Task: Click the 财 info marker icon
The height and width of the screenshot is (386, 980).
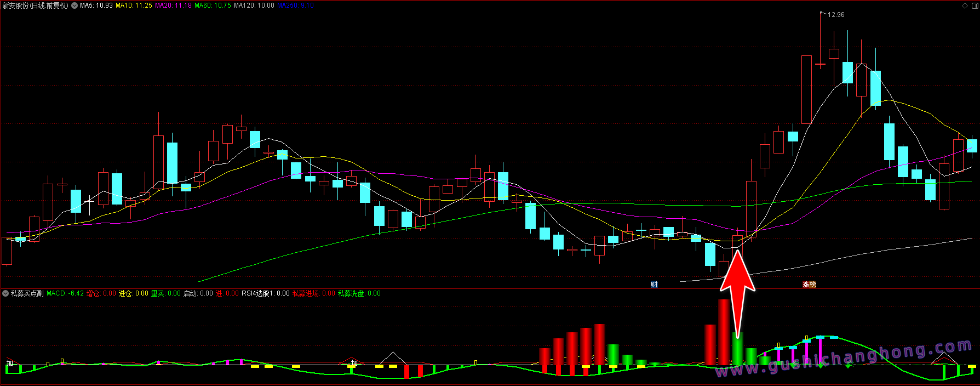Action: coord(654,284)
